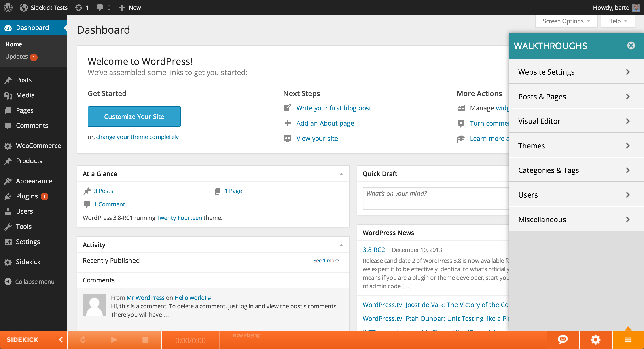Open Sidekick bar settings gear icon
Screen dimensions: 644x349
click(595, 340)
